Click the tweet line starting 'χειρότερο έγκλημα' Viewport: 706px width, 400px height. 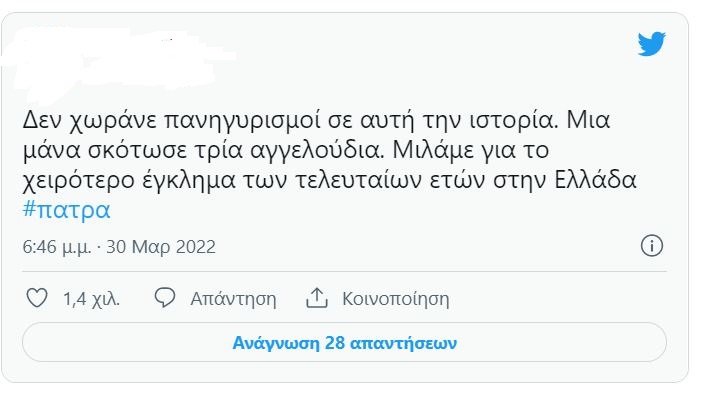coord(329,180)
